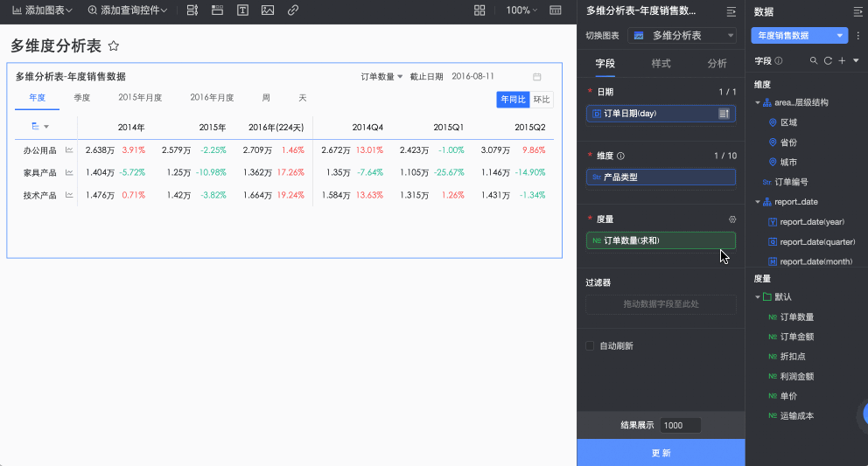Screen dimensions: 868x466
Task: Insert a text box from the toolbar
Action: coord(242,10)
